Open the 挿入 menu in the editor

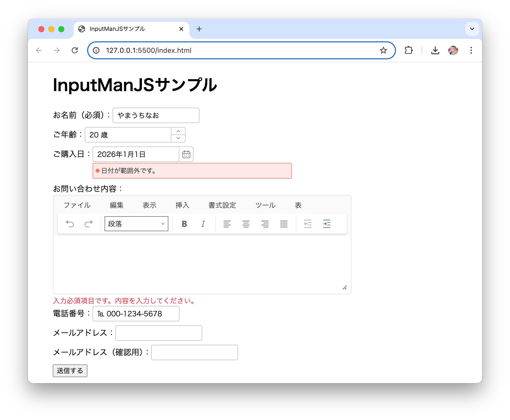click(x=182, y=205)
